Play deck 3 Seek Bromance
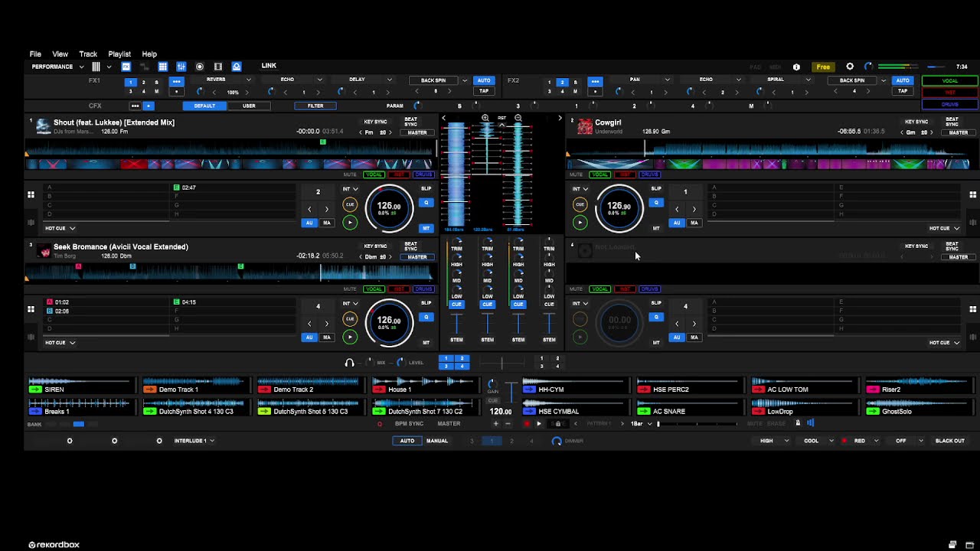This screenshot has height=551, width=980. [x=350, y=337]
